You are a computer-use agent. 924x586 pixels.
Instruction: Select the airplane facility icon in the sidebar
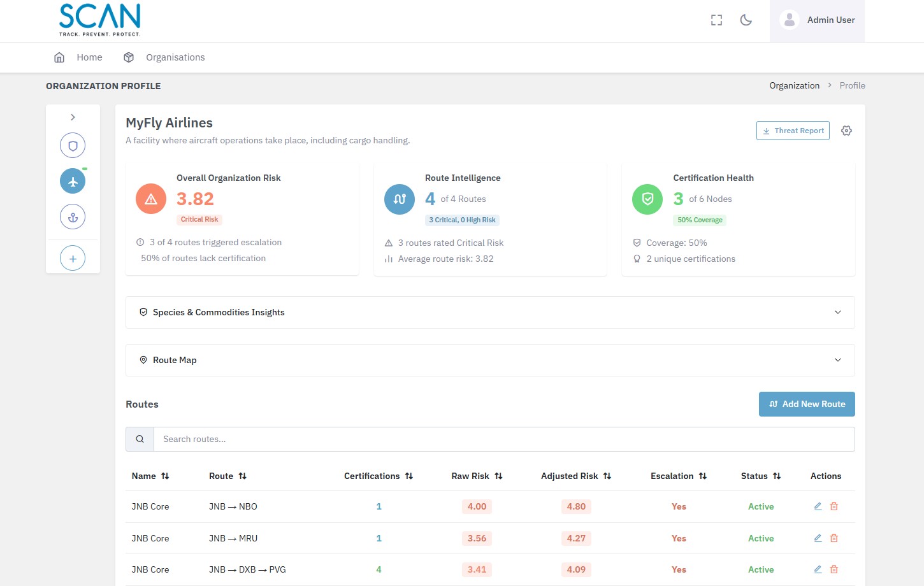click(72, 180)
